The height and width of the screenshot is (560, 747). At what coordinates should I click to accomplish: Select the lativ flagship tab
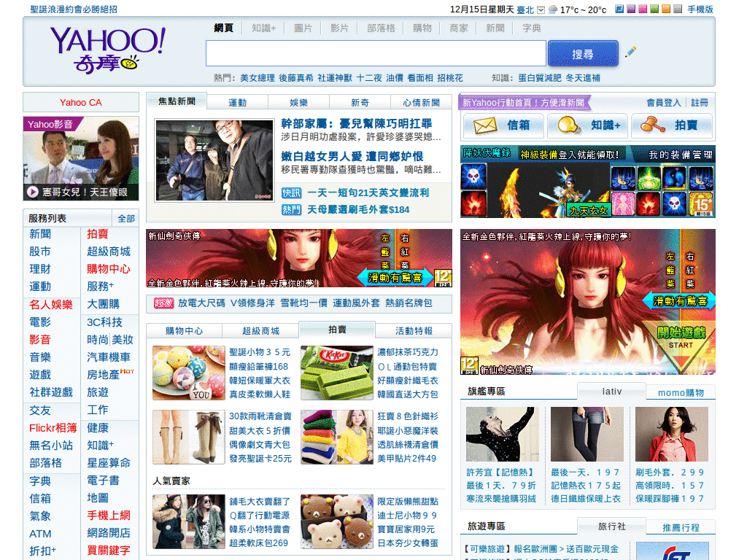pyautogui.click(x=612, y=392)
